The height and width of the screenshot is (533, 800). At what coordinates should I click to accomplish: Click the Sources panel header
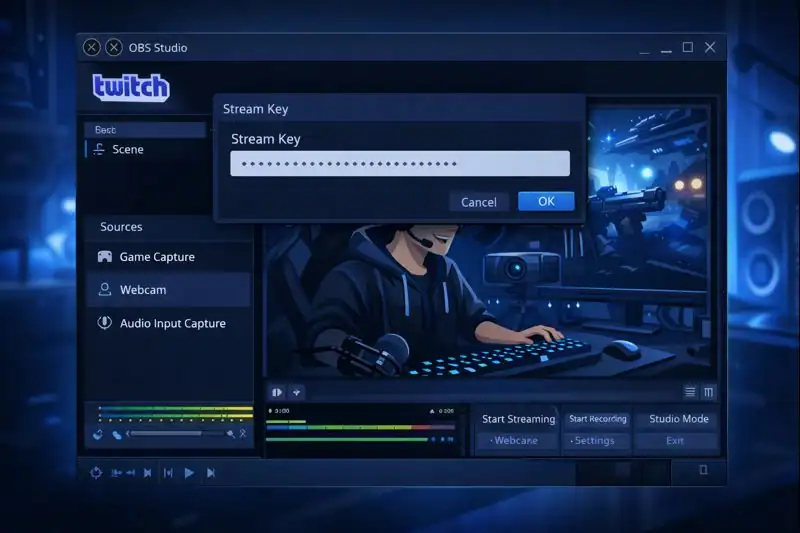tap(168, 226)
